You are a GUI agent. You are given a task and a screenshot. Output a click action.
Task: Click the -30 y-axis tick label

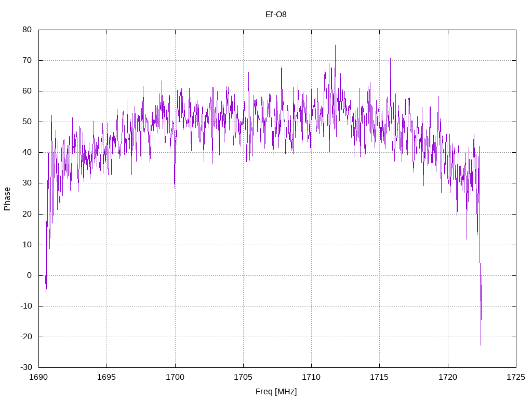coord(26,367)
